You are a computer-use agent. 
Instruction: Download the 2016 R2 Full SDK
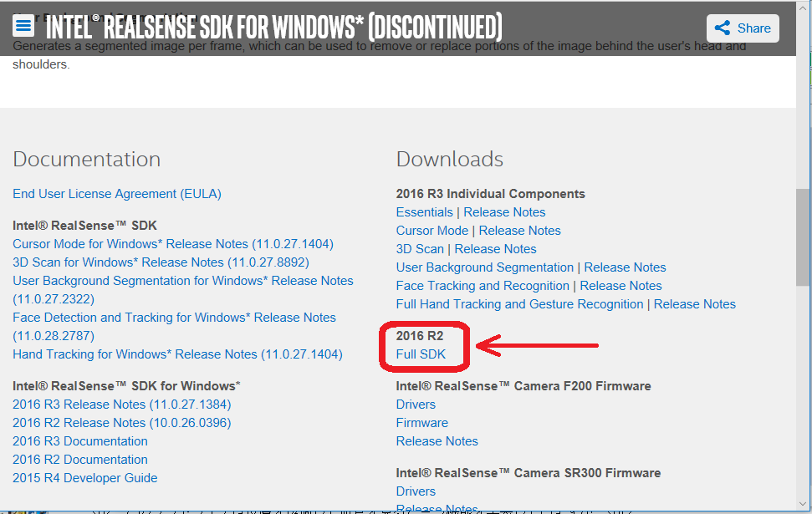pos(421,354)
